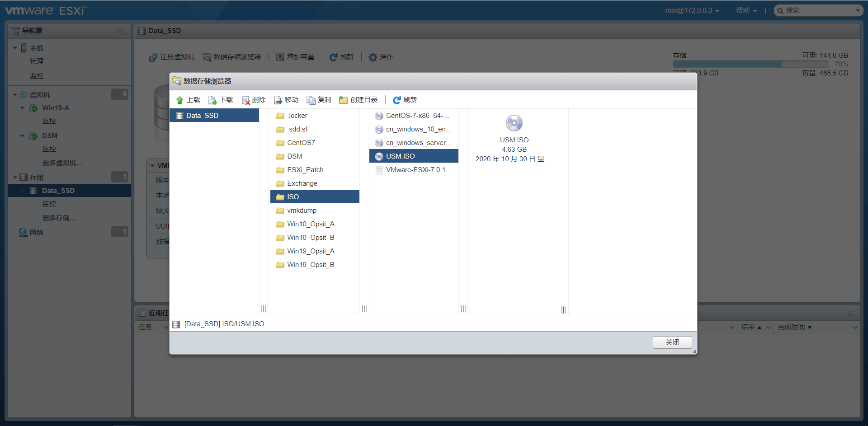
Task: Select the cn_windows_server ISO file icon
Action: [379, 143]
